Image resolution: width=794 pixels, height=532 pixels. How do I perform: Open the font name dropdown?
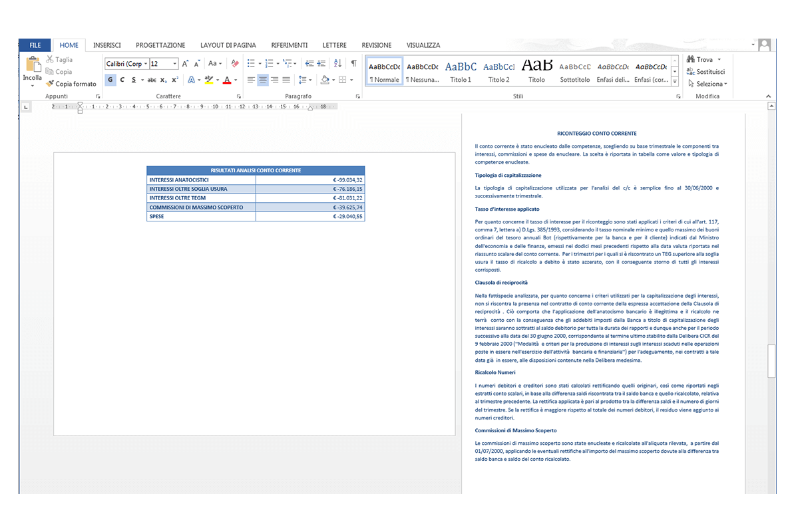[x=126, y=64]
